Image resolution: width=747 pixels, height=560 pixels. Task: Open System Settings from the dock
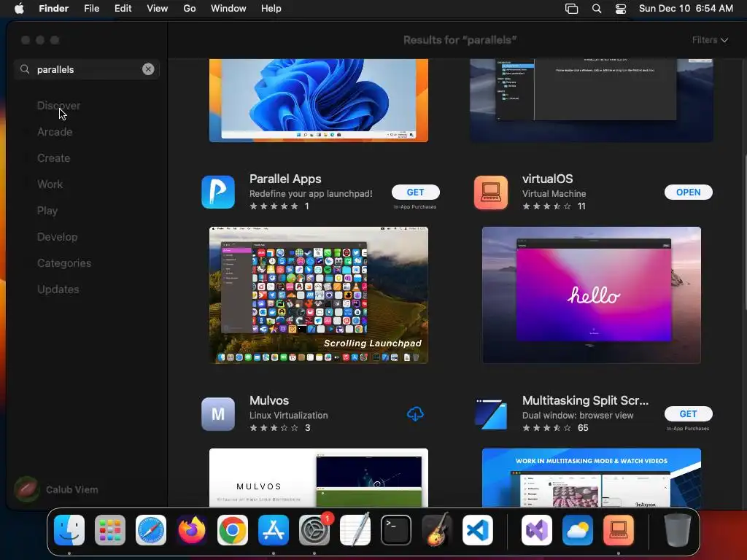314,530
